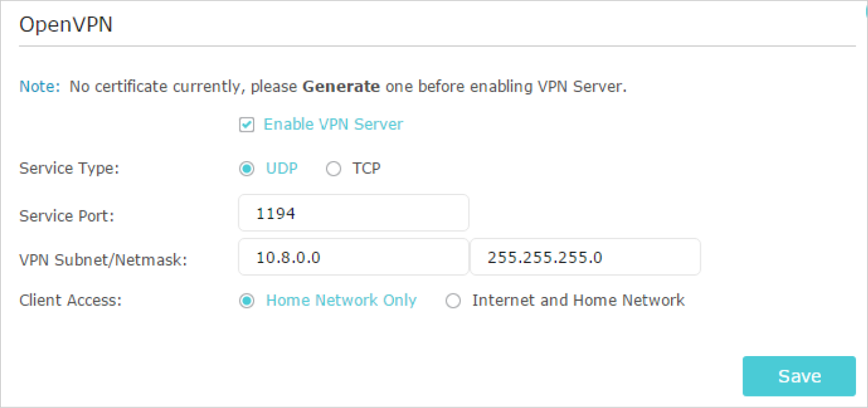This screenshot has width=868, height=408.
Task: Click the Netmask field showing 255.255.255.0
Action: click(585, 257)
